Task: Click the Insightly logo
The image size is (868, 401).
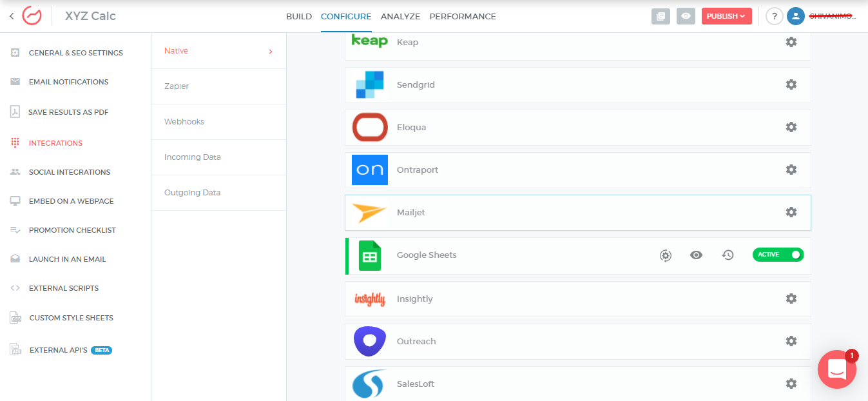Action: pyautogui.click(x=370, y=298)
